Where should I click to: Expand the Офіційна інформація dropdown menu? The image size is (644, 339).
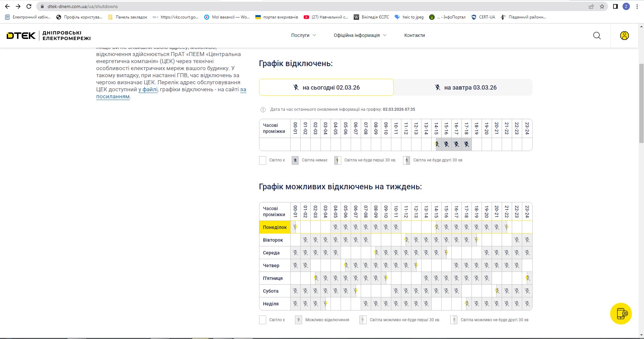(360, 35)
